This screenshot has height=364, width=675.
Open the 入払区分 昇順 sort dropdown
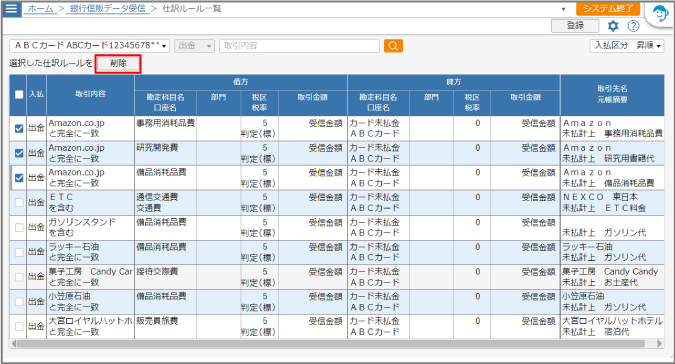(626, 45)
